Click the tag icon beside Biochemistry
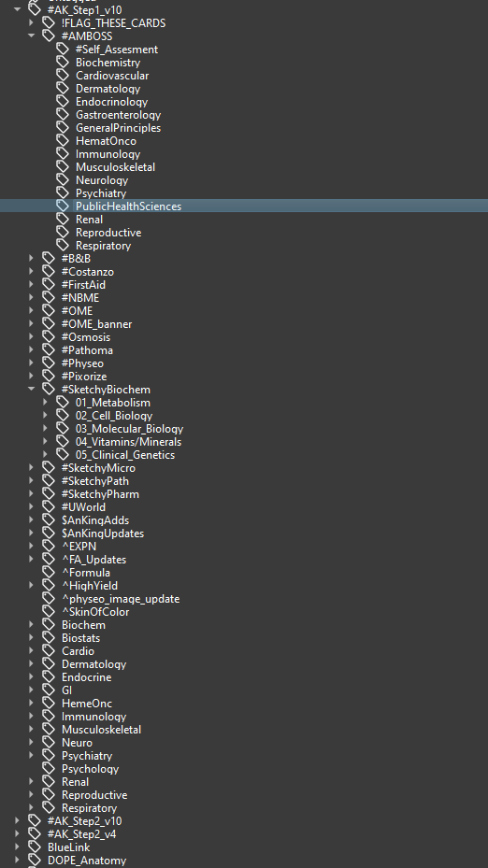This screenshot has height=868, width=488. tap(63, 63)
